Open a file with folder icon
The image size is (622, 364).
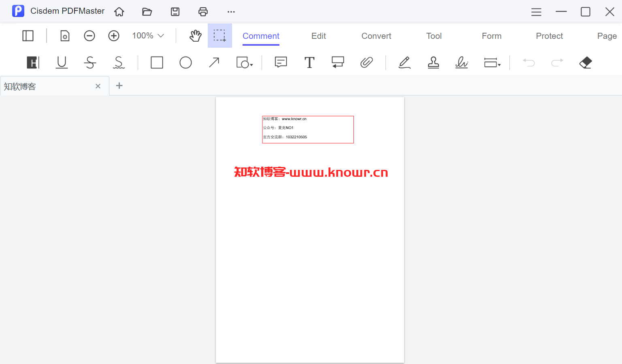coord(147,12)
